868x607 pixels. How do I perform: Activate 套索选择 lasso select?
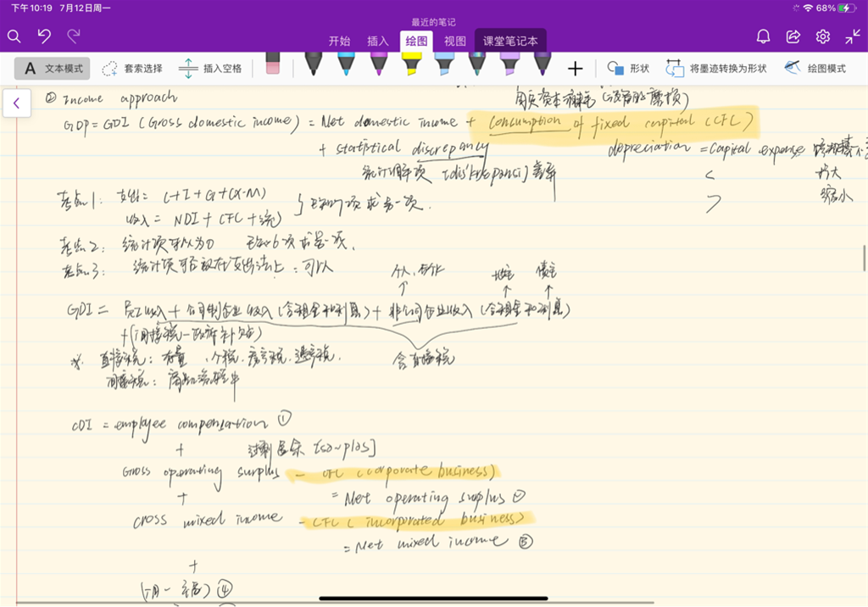tap(131, 69)
